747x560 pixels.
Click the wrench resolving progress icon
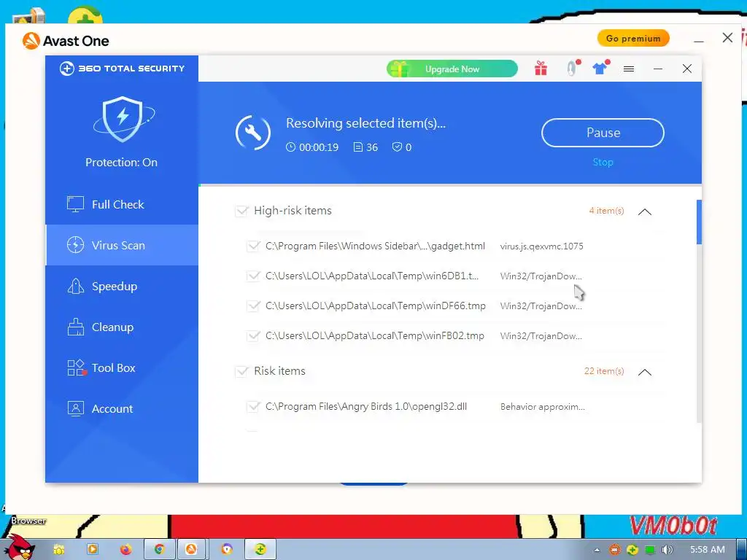[x=253, y=133]
